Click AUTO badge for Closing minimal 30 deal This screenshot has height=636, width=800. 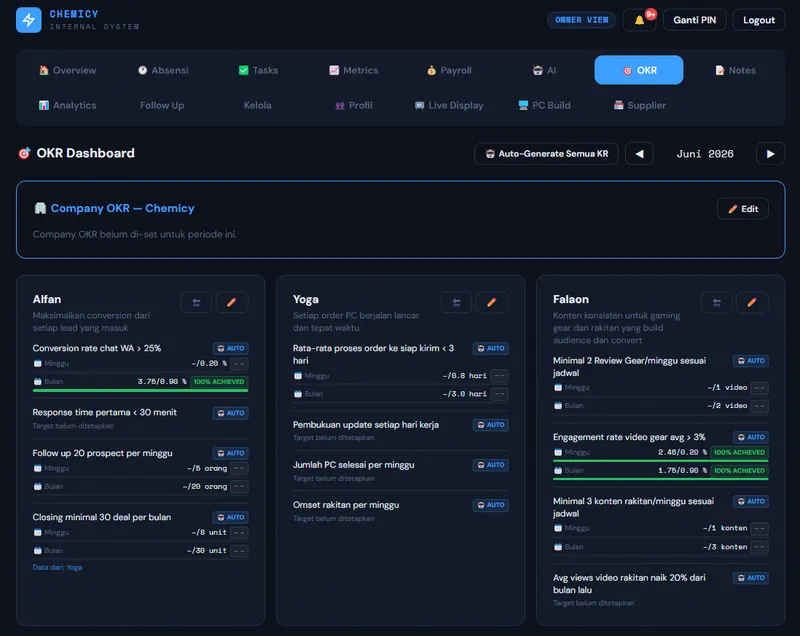231,517
